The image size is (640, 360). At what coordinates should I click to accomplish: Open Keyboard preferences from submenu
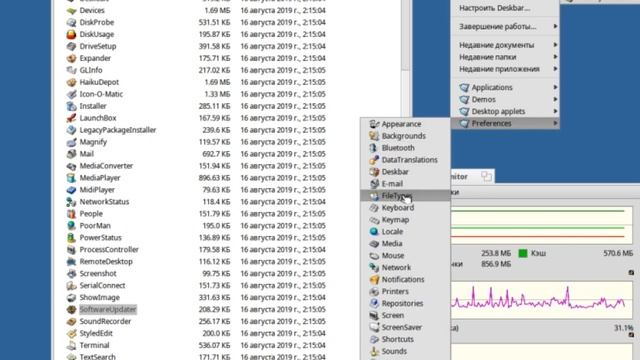pos(405,208)
